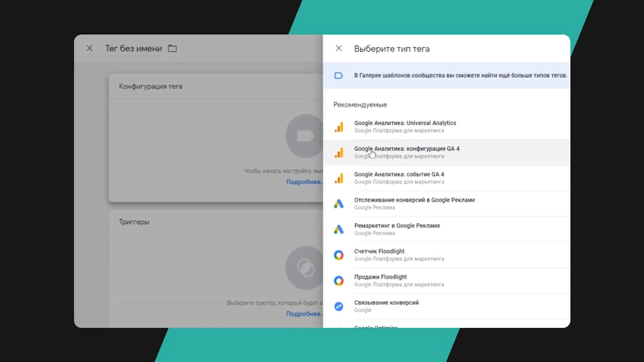Click the GA 4 configuration analytics icon

coord(339,153)
